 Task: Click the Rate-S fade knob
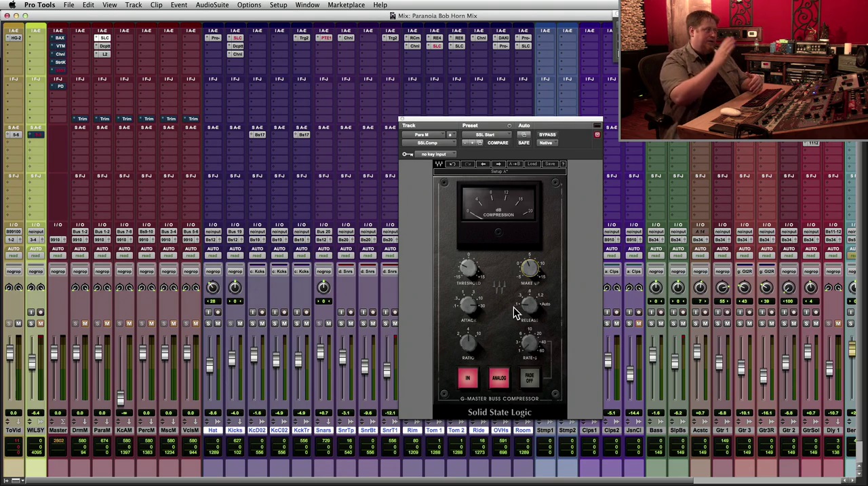point(529,343)
